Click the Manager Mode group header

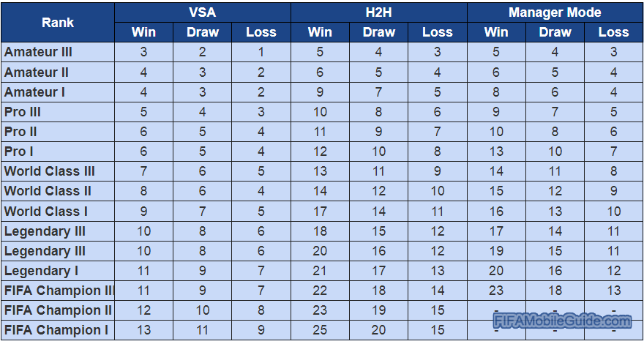coord(555,12)
